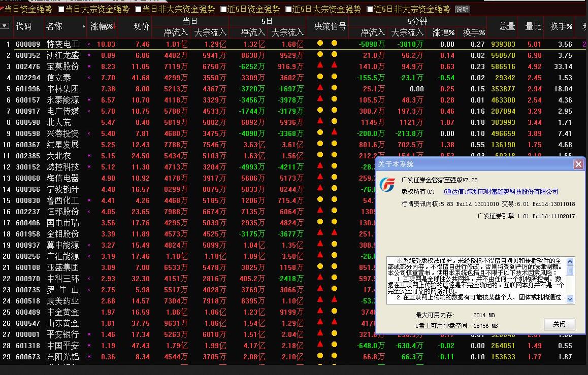Sort by 现价 column header
This screenshot has height=375, width=588.
tap(141, 26)
